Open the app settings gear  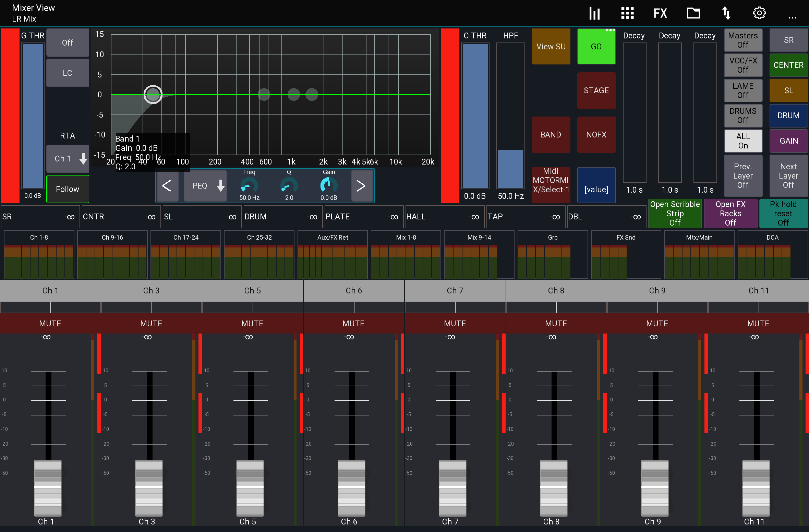[759, 13]
